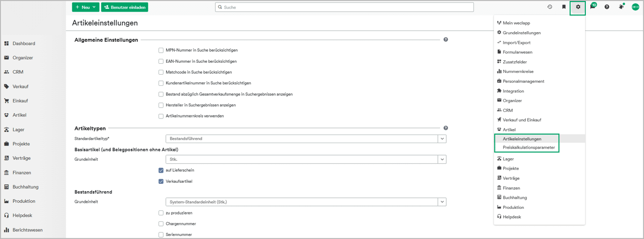
Task: Go to Dashboard in the sidebar
Action: (24, 44)
